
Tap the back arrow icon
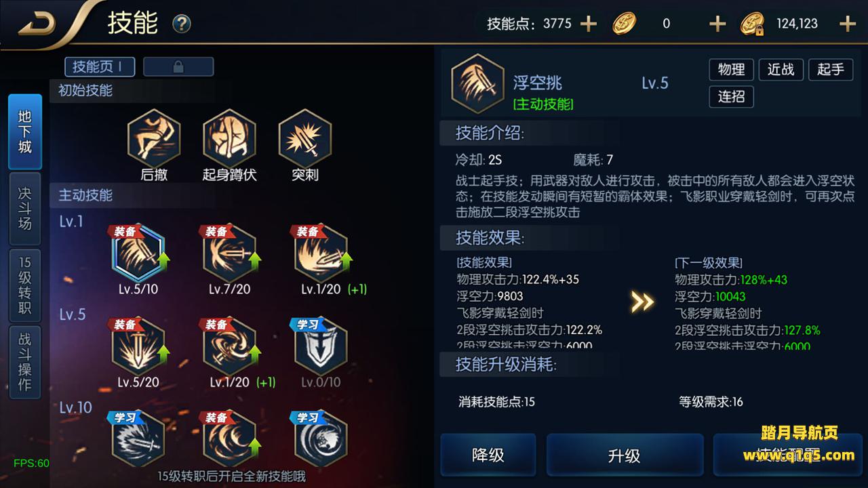click(x=37, y=24)
